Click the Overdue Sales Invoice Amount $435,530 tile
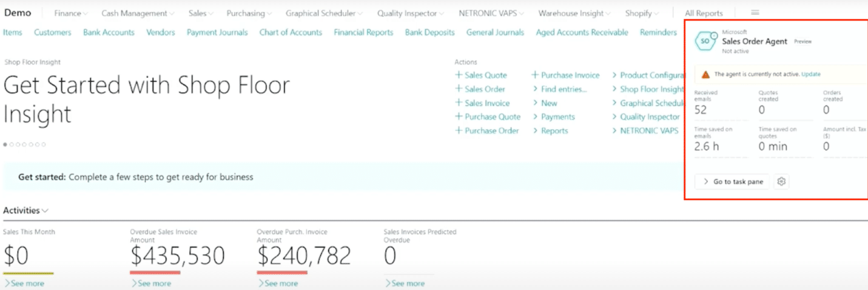Screen dimensions: 868x290 177,256
